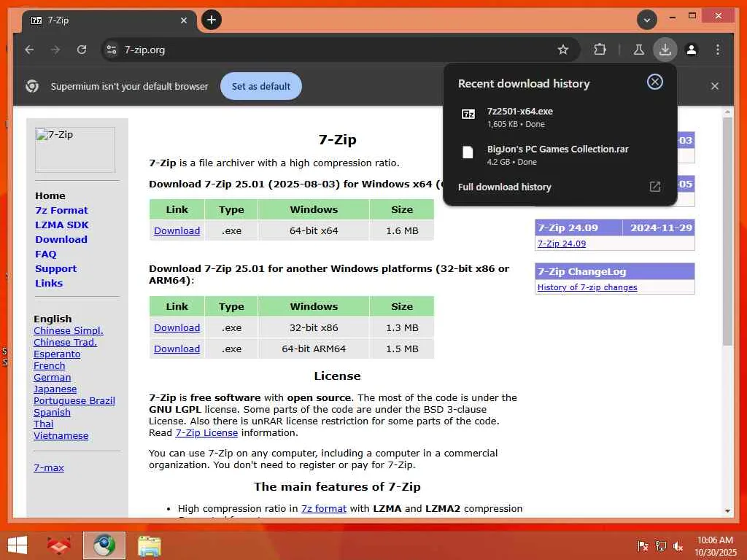Toggle the Downloads toolbar icon

pos(665,50)
